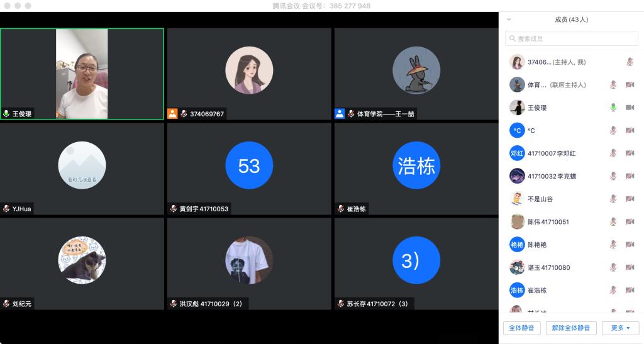Click 不是山谷 member name
644x344 pixels.
[x=540, y=199]
